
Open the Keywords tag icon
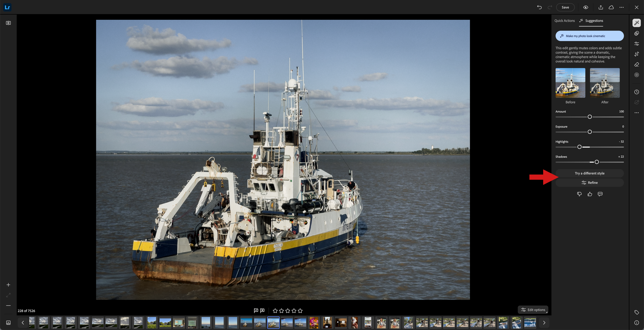coord(636,312)
